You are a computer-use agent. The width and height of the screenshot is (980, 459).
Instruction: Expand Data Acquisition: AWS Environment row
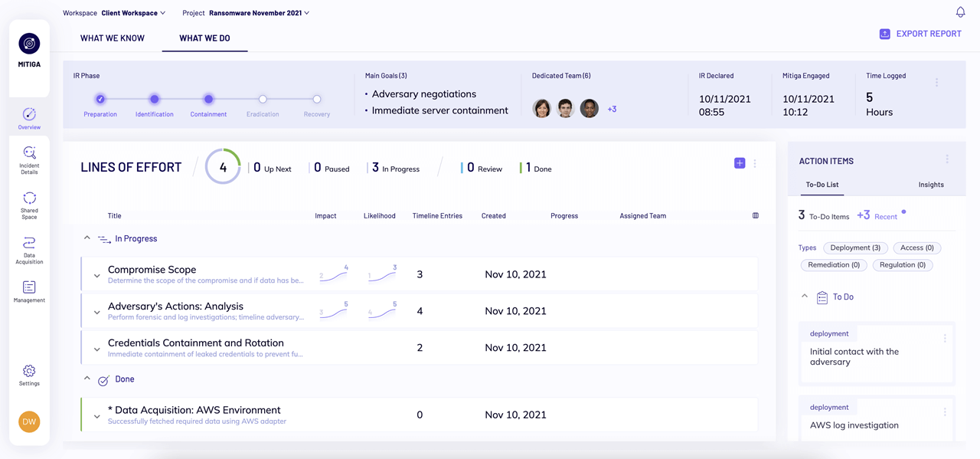tap(97, 417)
